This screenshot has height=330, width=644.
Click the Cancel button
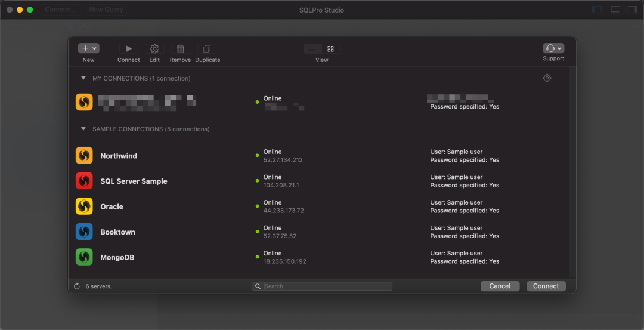[500, 286]
